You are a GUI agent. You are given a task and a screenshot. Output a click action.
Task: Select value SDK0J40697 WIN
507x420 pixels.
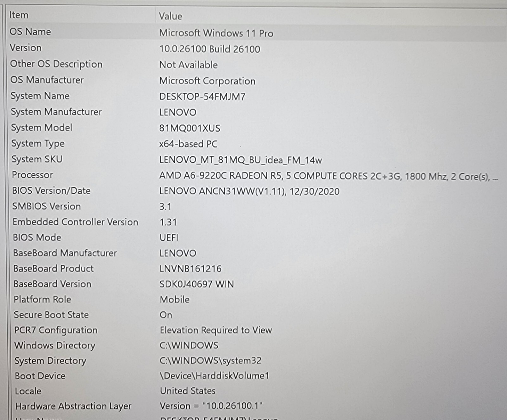click(x=197, y=284)
